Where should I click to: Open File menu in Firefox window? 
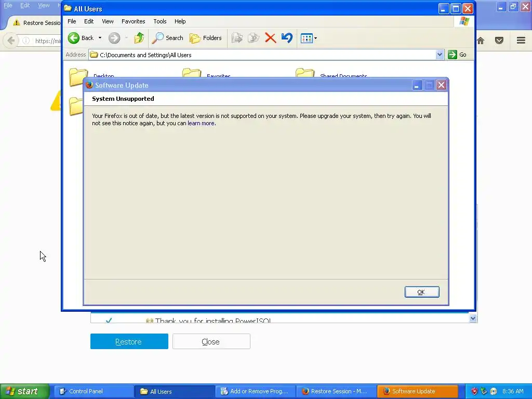point(8,5)
